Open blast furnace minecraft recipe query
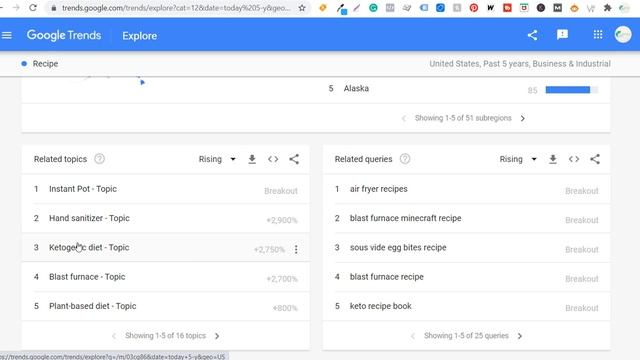 [x=405, y=218]
